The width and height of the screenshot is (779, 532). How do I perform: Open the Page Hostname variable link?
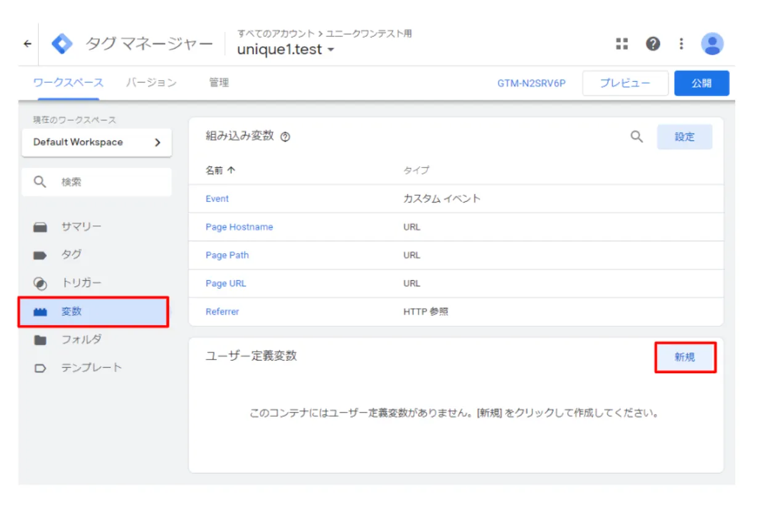239,227
